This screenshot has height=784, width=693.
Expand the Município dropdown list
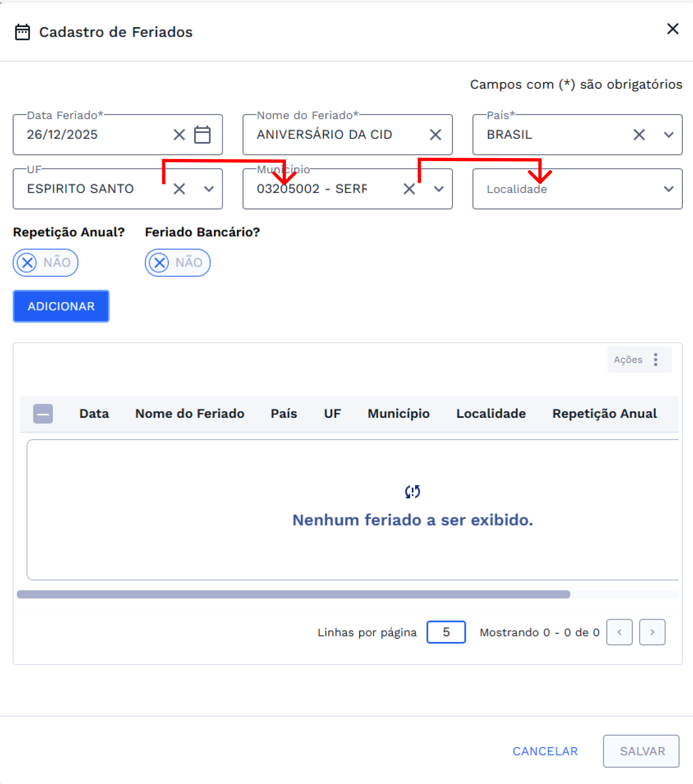tap(439, 189)
